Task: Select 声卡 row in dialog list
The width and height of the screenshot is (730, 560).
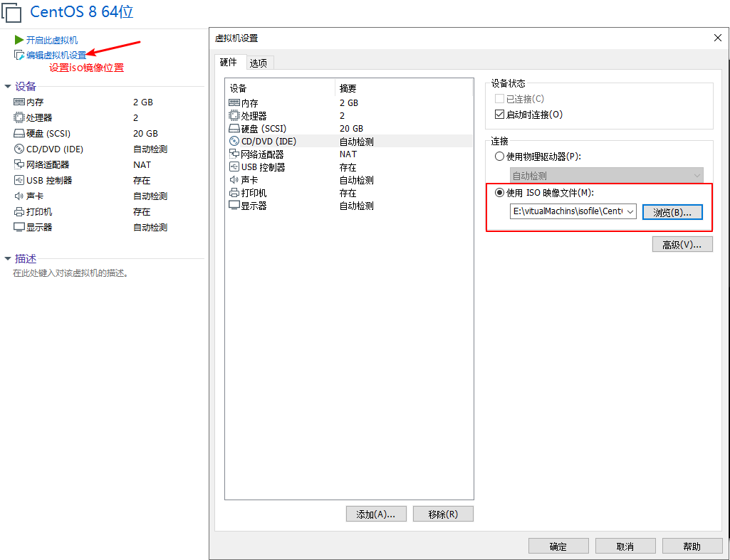Action: click(x=349, y=180)
